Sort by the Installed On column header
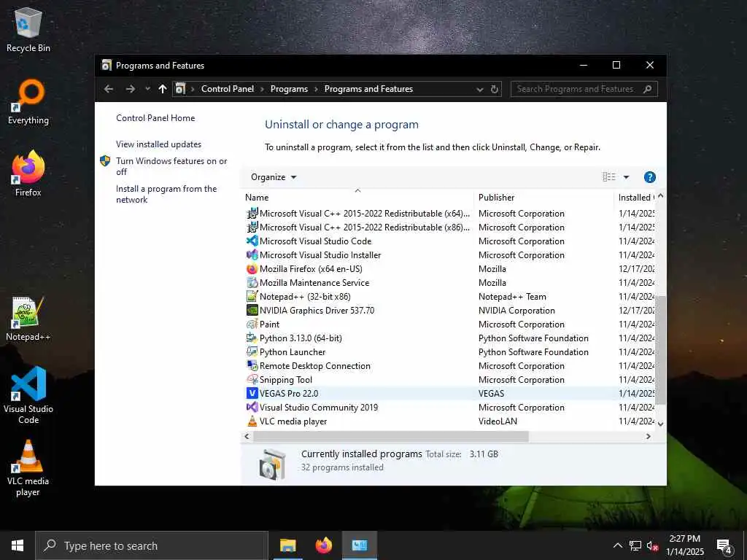This screenshot has width=747, height=560. [x=635, y=197]
